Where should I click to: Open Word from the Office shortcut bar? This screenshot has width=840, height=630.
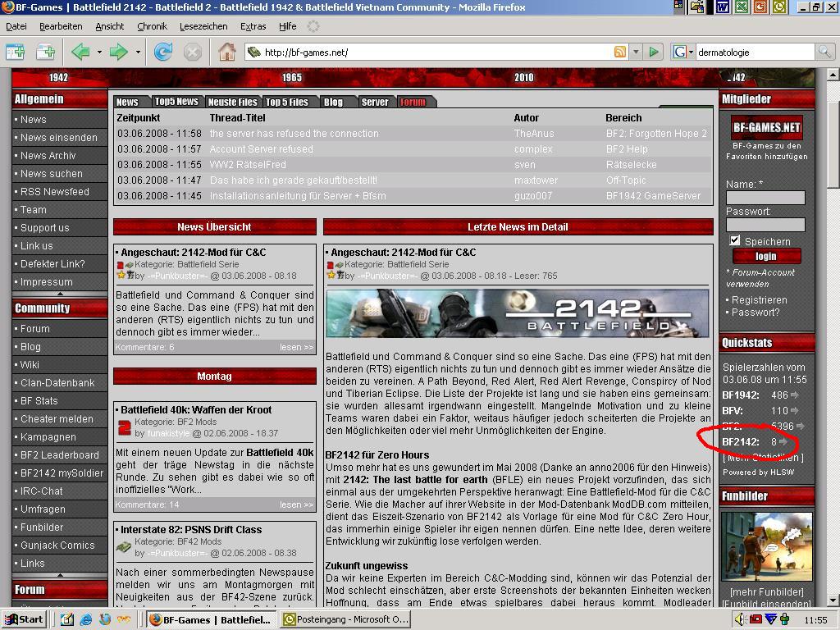coord(723,7)
